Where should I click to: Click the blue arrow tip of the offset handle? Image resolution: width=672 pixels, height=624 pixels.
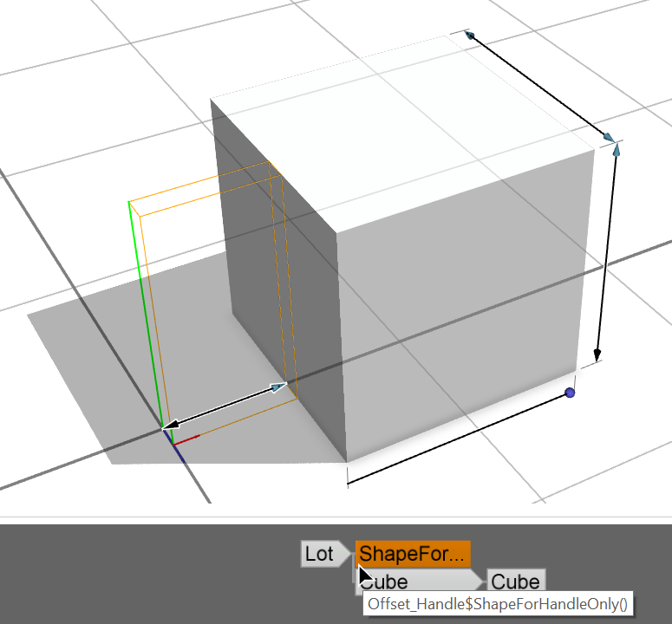[277, 387]
